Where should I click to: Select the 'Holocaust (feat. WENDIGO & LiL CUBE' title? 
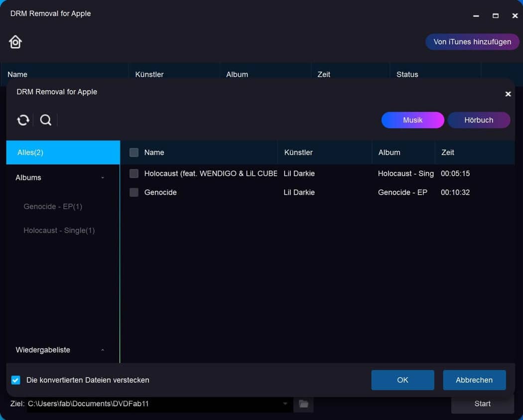point(211,173)
